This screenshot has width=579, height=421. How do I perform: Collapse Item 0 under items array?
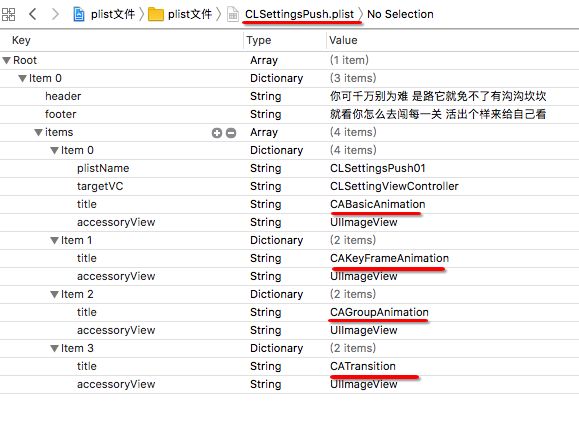55,150
